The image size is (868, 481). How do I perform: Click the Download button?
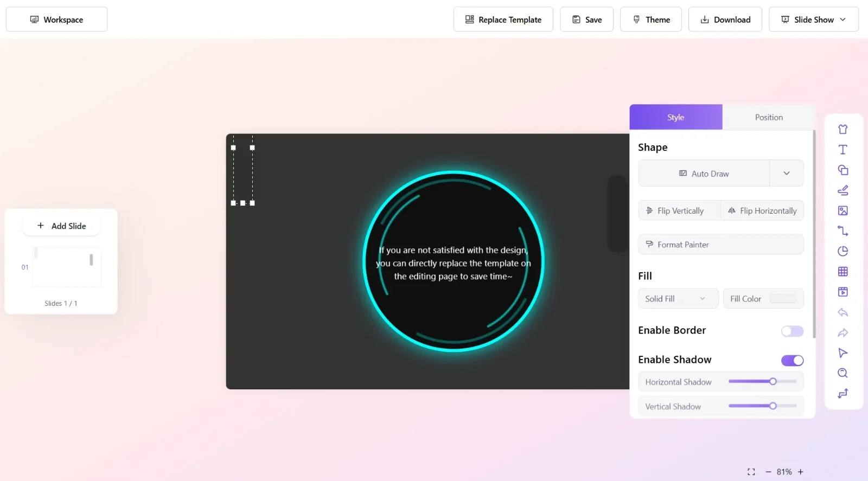pos(725,20)
